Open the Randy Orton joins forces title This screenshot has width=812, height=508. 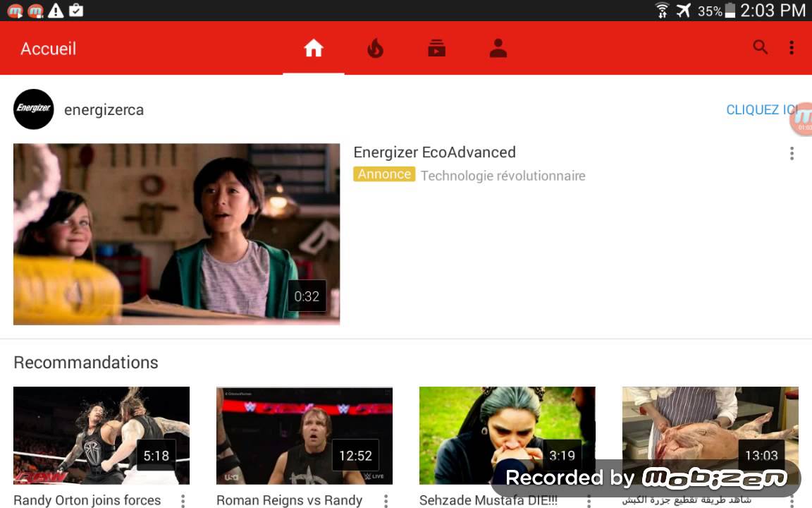tap(87, 500)
